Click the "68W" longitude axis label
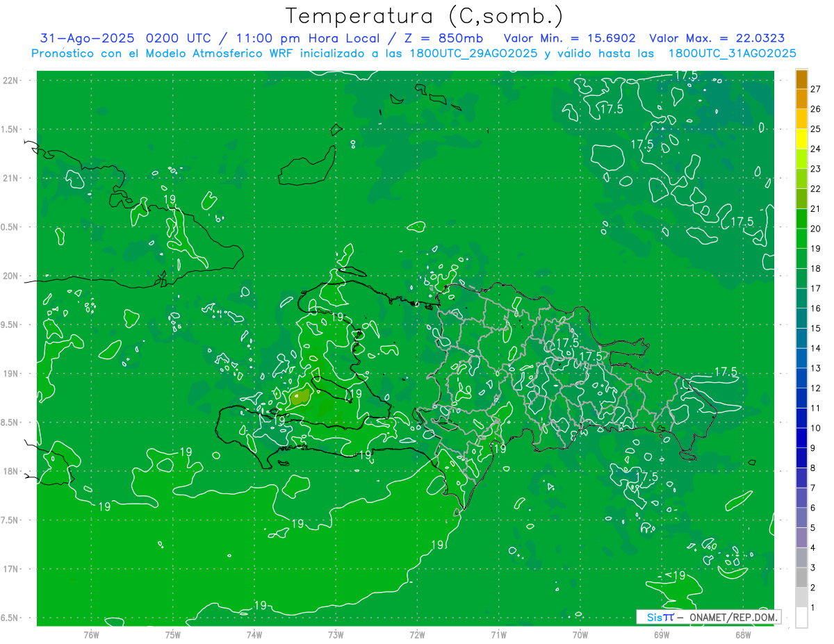 tap(742, 635)
